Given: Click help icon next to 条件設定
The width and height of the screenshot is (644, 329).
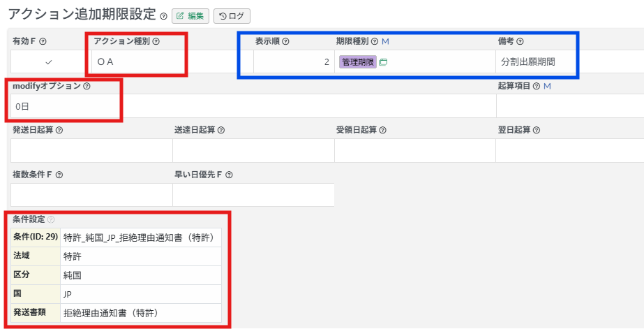Looking at the screenshot, I should click(51, 219).
